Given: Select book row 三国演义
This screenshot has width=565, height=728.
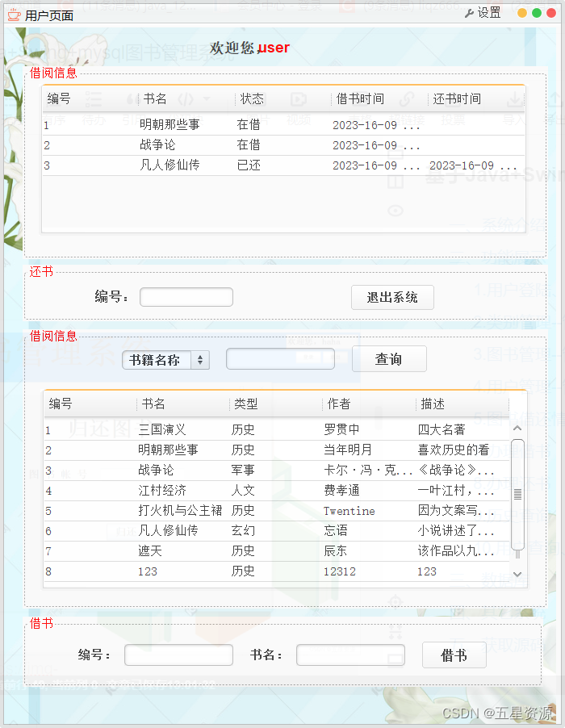Looking at the screenshot, I should tap(277, 430).
